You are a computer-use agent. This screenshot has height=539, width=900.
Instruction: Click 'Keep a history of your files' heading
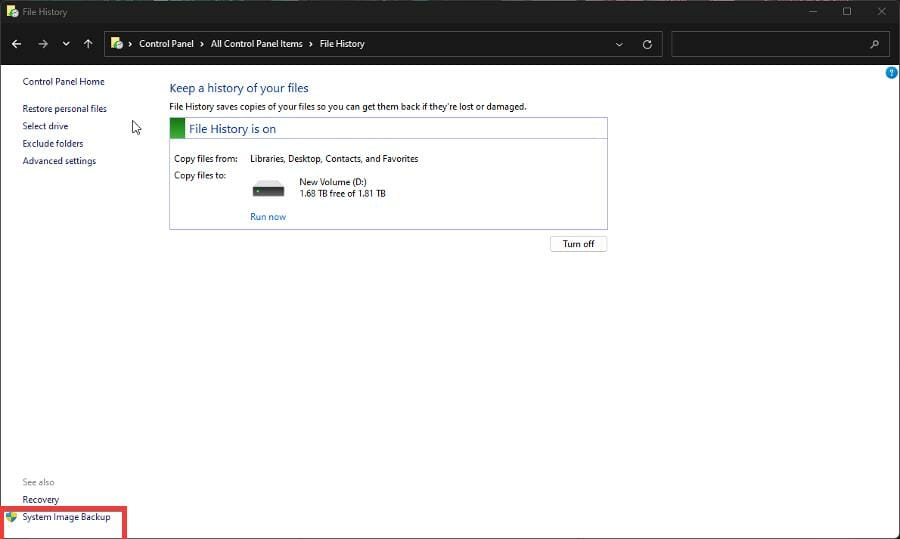coord(239,88)
